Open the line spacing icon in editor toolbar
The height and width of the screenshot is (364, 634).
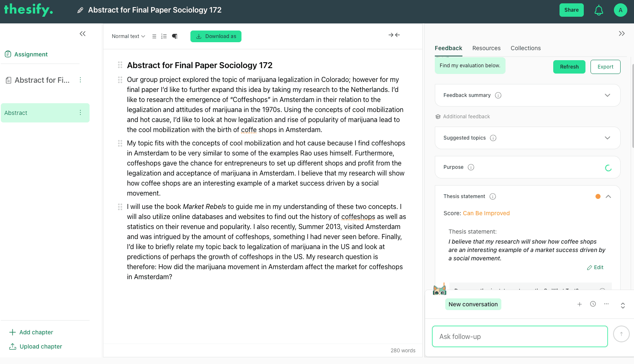point(154,36)
